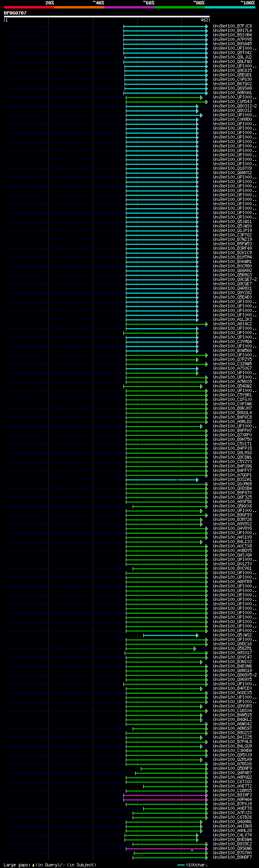The width and height of the screenshot is (259, 868).
Task: Click the scale text =100char.
Action: pyautogui.click(x=197, y=865)
